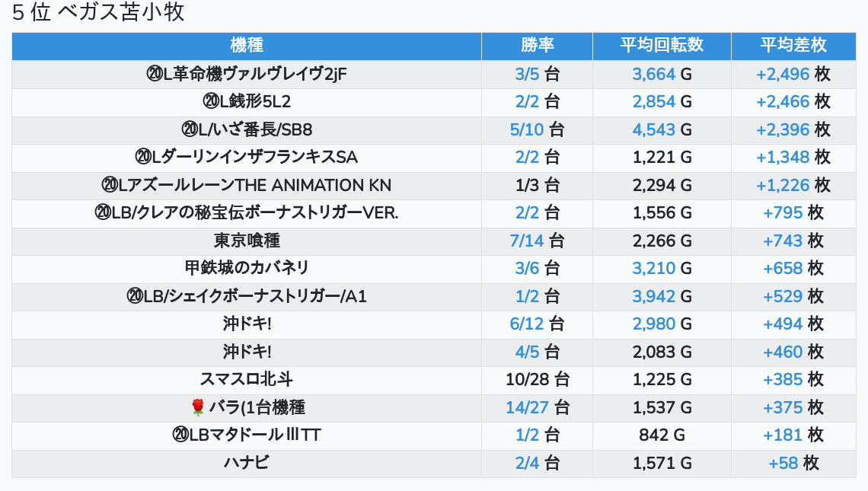The image size is (868, 491).
Task: Click the ⑳ symbol before L銭形5L2
Action: pos(211,102)
